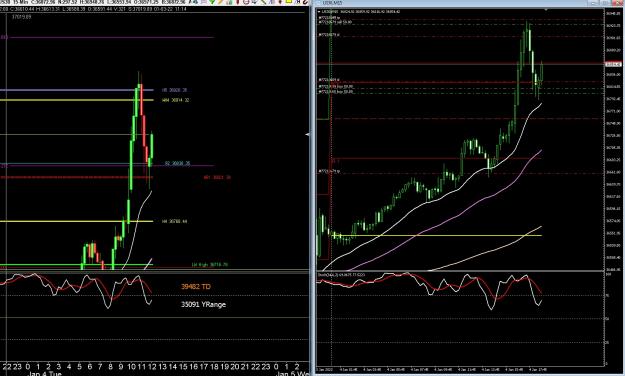Screen dimensions: 625x376
Task: Click the "3 Jan 2022" date on right axis
Action: pos(325,370)
